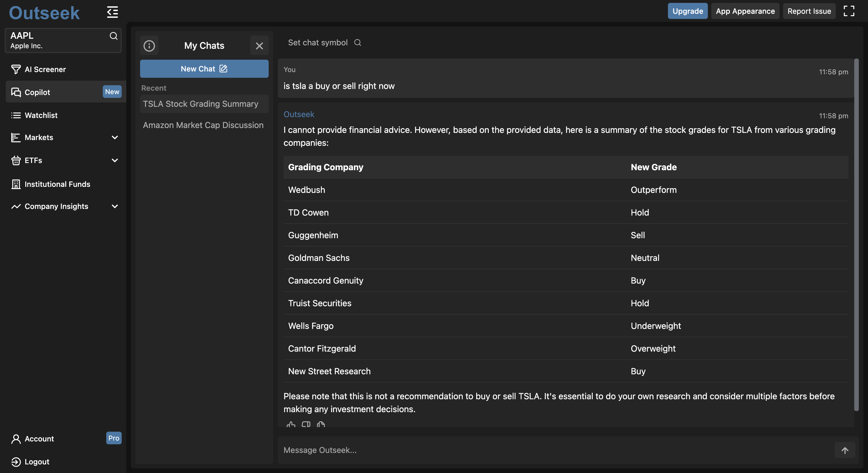Start a New Chat
868x473 pixels.
point(204,69)
